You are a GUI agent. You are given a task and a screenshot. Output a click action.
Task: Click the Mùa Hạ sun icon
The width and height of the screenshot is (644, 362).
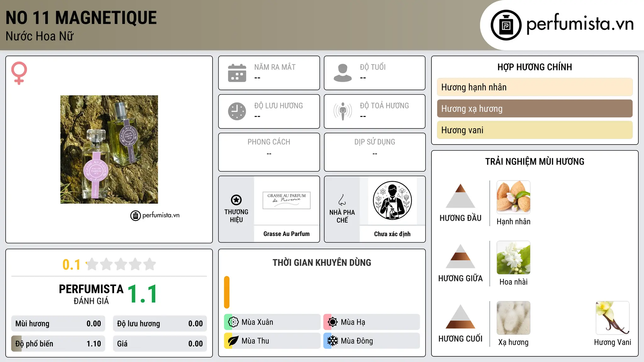[333, 322]
